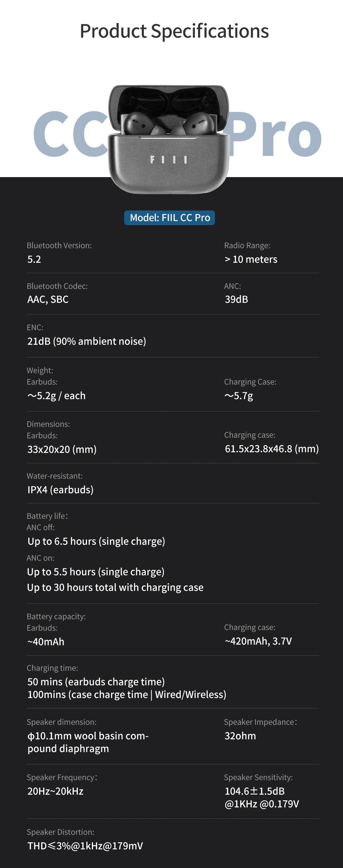Click the Product Specifications heading
Screen dimensions: 343x868
[174, 31]
